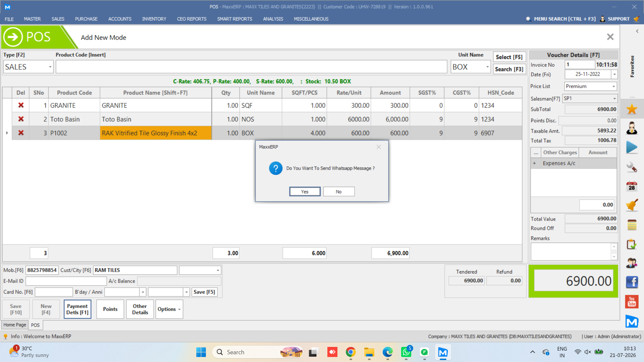Open File Explorer from the taskbar
Viewport: 644px width, 362px height.
point(369,352)
